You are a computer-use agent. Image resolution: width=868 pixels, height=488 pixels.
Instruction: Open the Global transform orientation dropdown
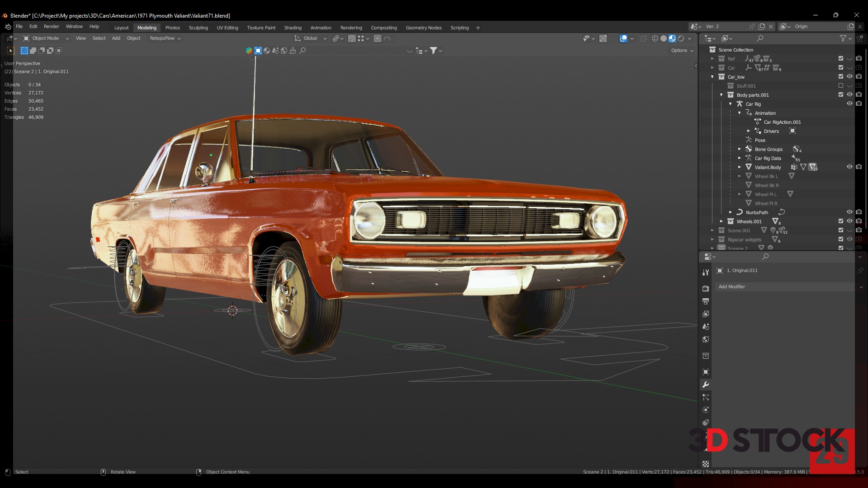pyautogui.click(x=311, y=38)
